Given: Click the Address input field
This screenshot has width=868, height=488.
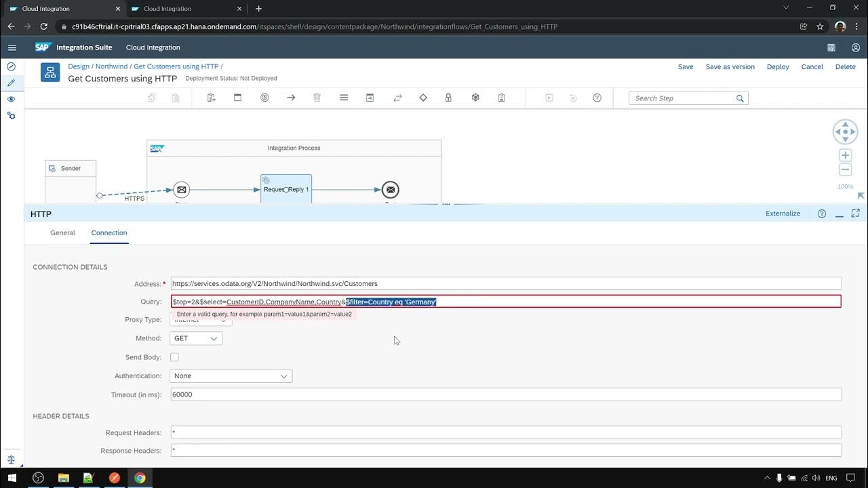Looking at the screenshot, I should click(506, 283).
